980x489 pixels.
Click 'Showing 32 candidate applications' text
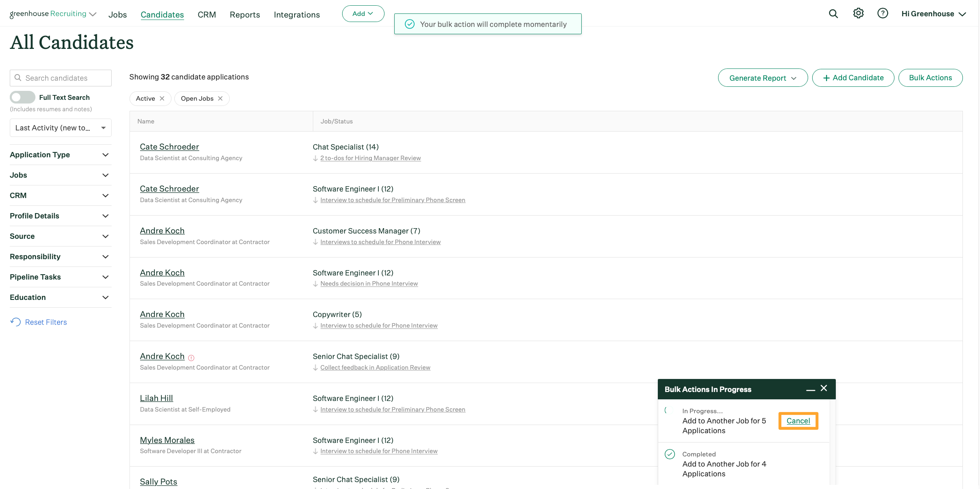click(189, 77)
